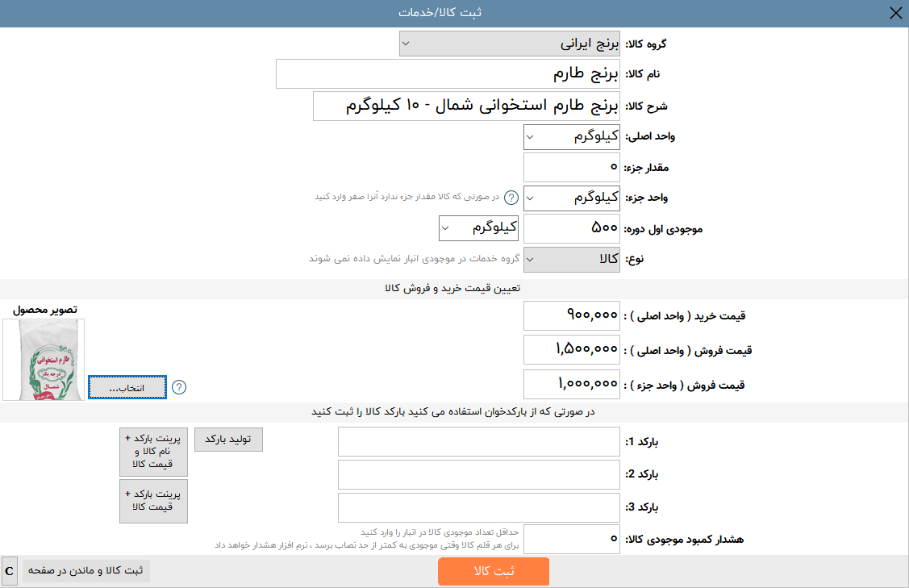This screenshot has height=588, width=909.
Task: Click the گروه کالا label
Action: tap(646, 44)
